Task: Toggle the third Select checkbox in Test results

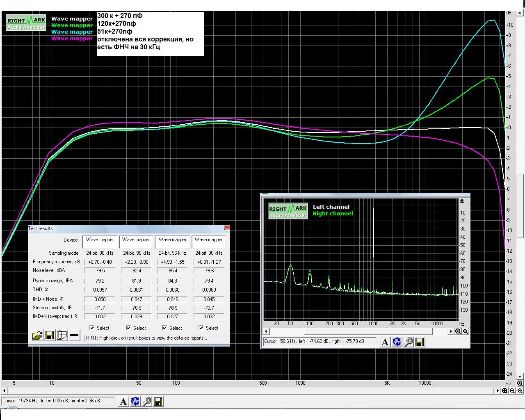Action: tap(164, 328)
